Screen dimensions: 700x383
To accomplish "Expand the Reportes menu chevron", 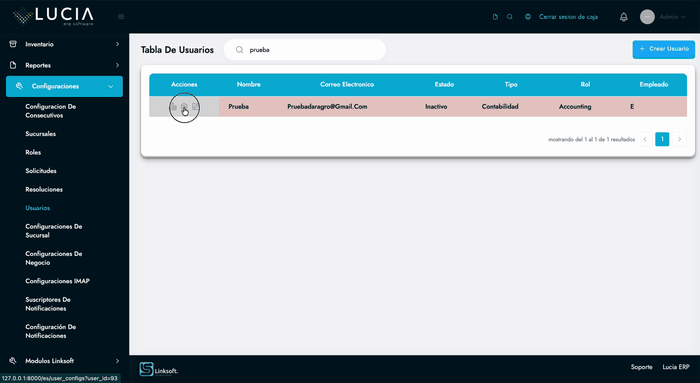I will 117,65.
